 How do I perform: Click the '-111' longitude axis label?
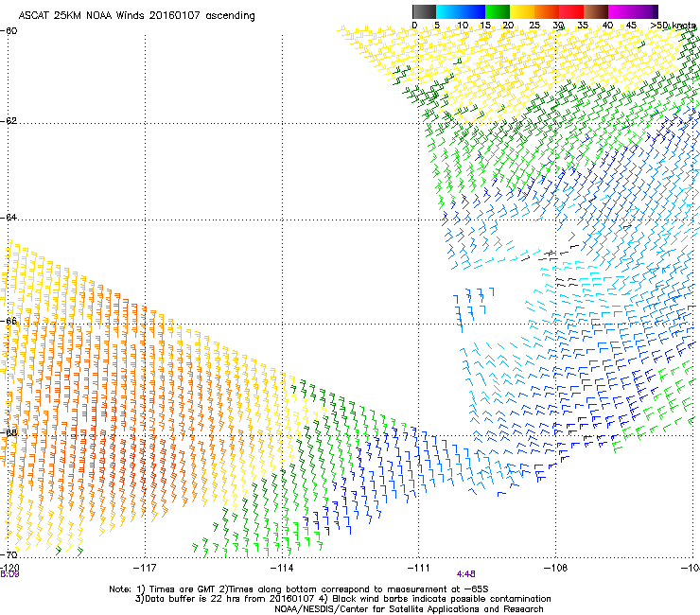click(x=419, y=568)
